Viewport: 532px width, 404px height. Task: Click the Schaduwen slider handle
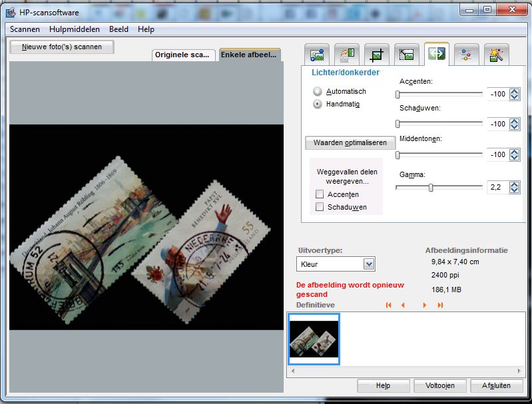[x=398, y=124]
